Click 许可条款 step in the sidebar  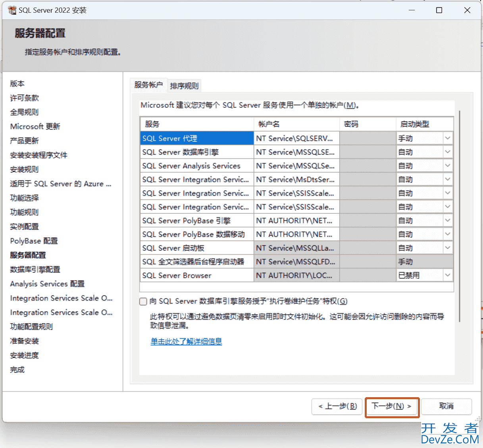point(25,98)
